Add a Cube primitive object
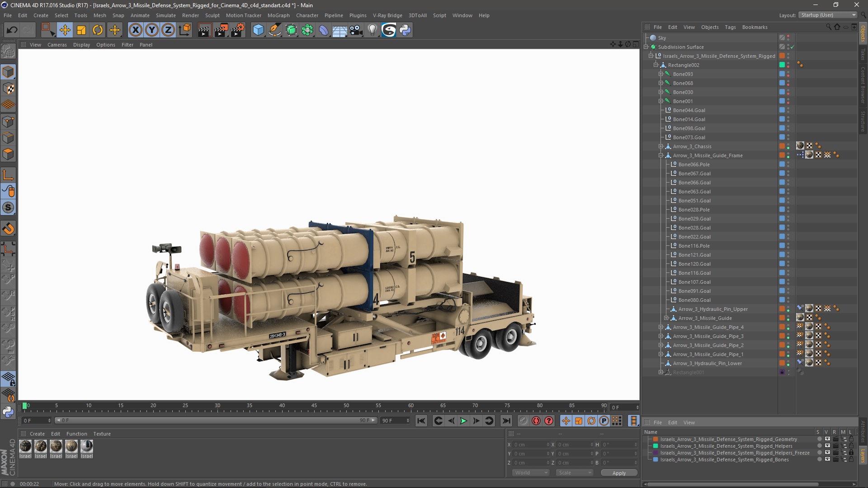The image size is (868, 488). pyautogui.click(x=258, y=30)
